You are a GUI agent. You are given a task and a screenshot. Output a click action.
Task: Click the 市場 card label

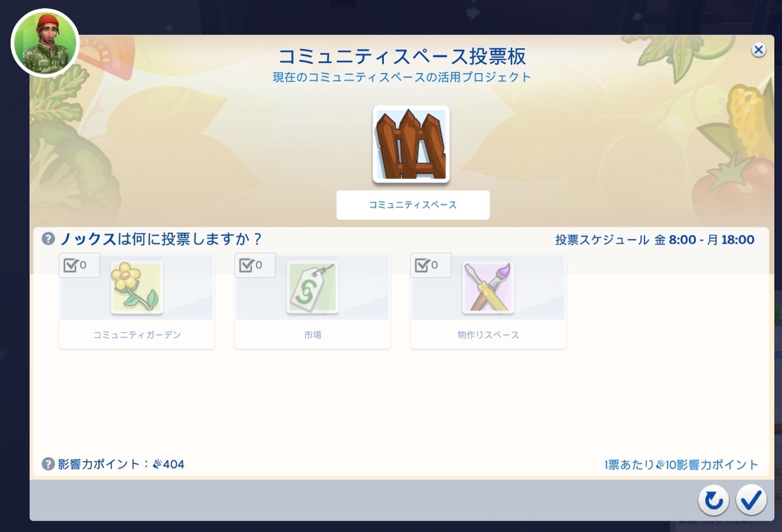click(x=313, y=335)
